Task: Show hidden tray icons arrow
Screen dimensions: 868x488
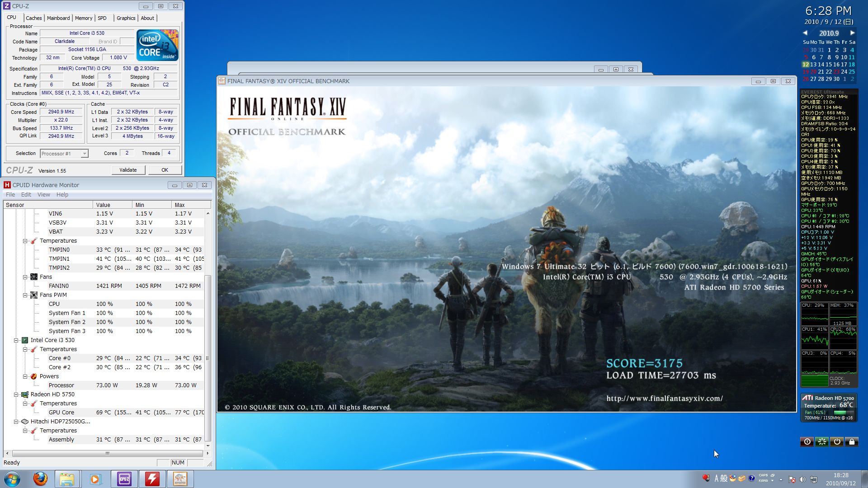Action: [x=781, y=479]
